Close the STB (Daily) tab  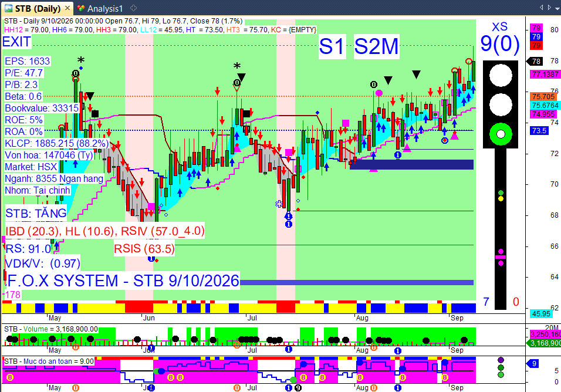(67, 8)
